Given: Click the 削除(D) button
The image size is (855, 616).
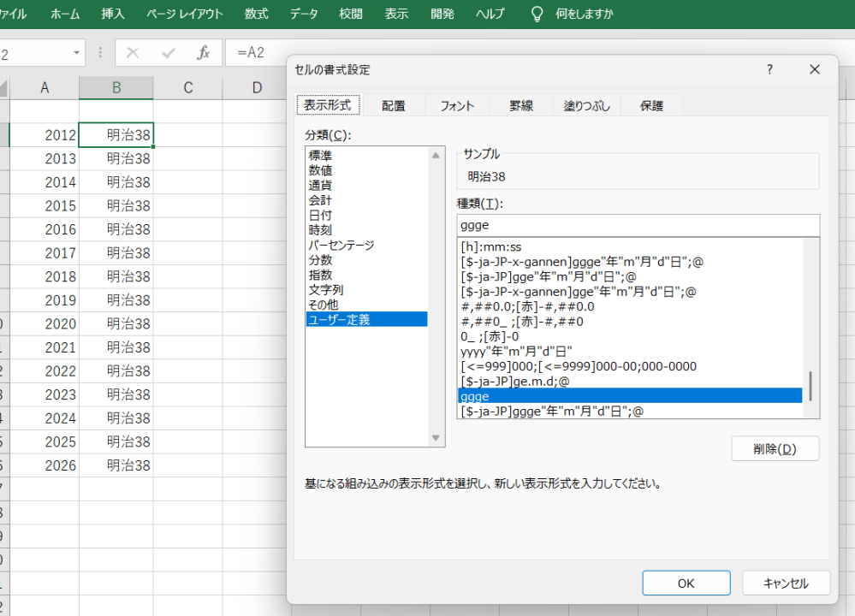Looking at the screenshot, I should 775,449.
